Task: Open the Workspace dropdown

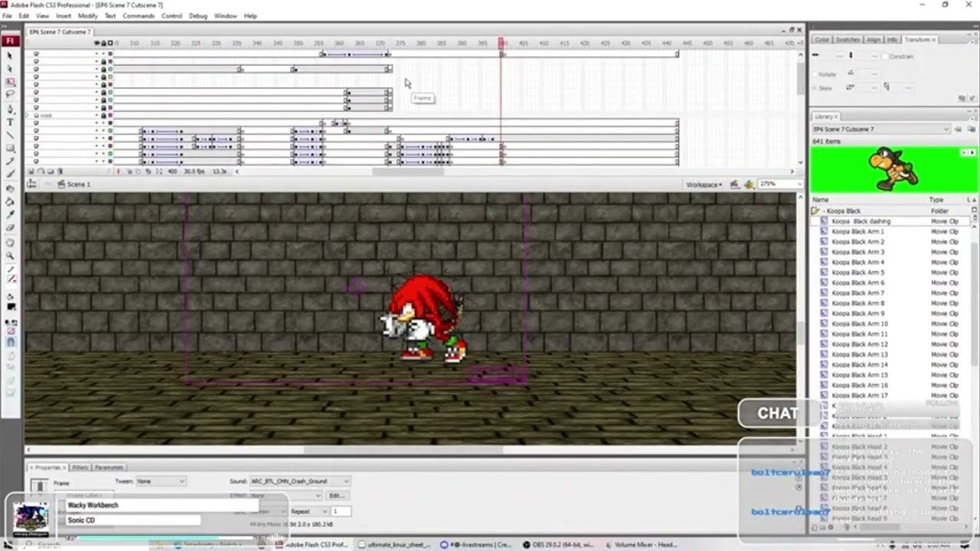Action: [704, 184]
